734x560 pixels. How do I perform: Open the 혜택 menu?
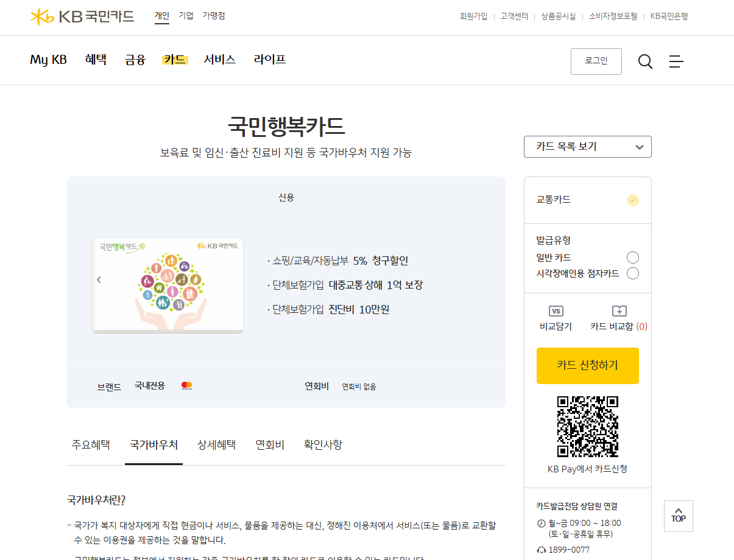point(96,60)
